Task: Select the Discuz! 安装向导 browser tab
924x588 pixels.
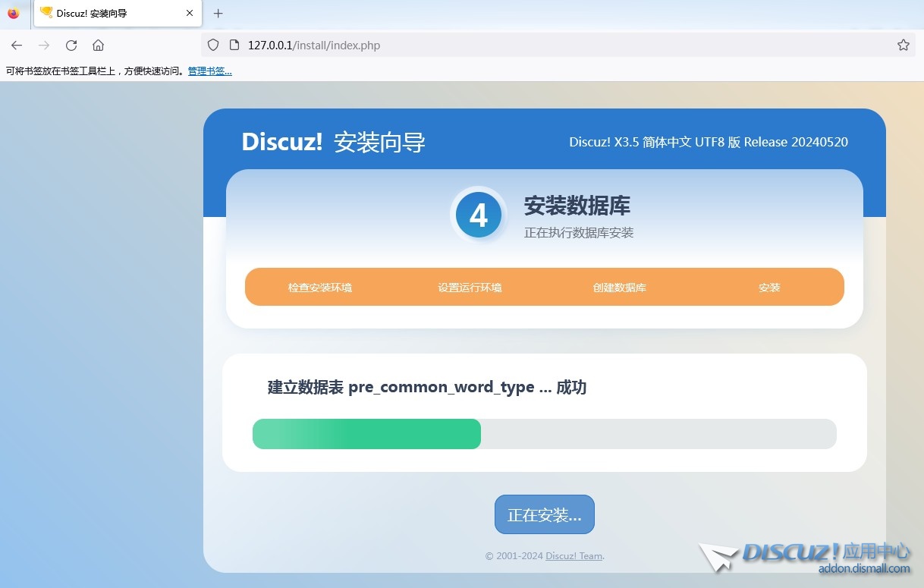Action: (x=106, y=13)
